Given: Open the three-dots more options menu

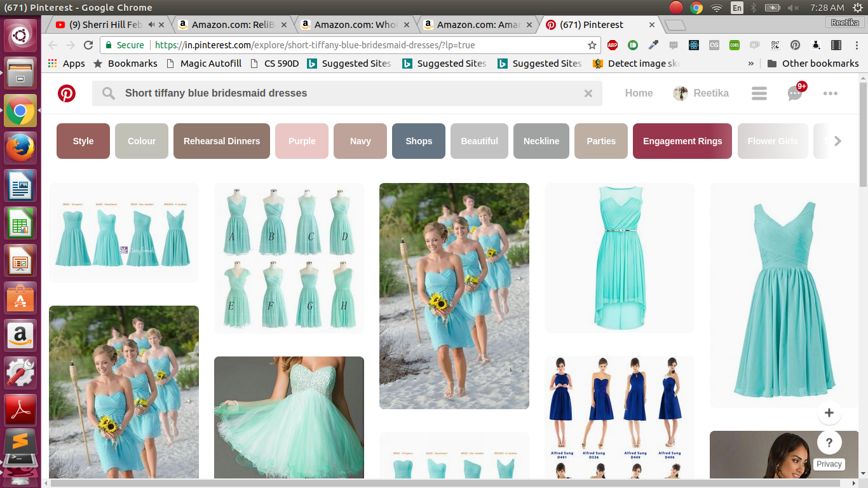Looking at the screenshot, I should point(831,93).
